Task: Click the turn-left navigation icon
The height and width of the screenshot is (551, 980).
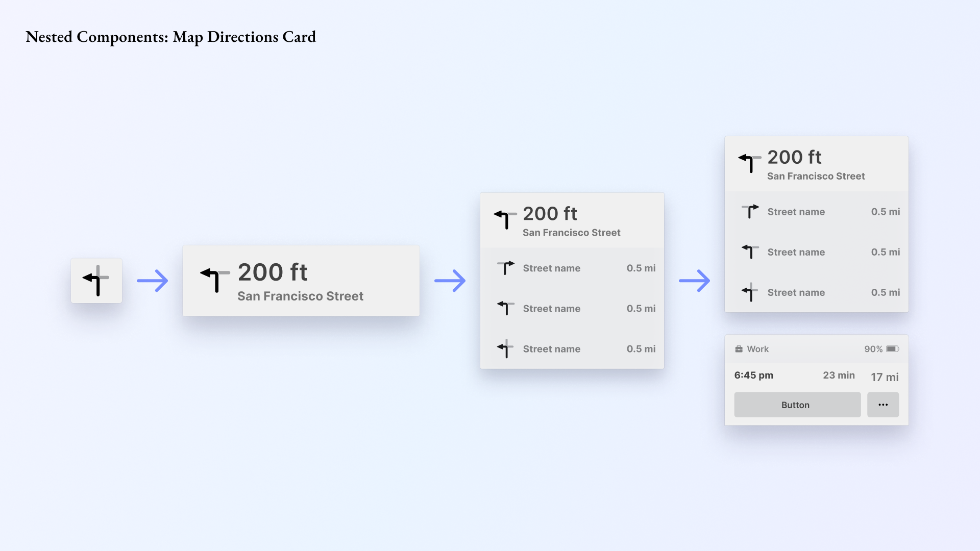Action: coord(97,281)
